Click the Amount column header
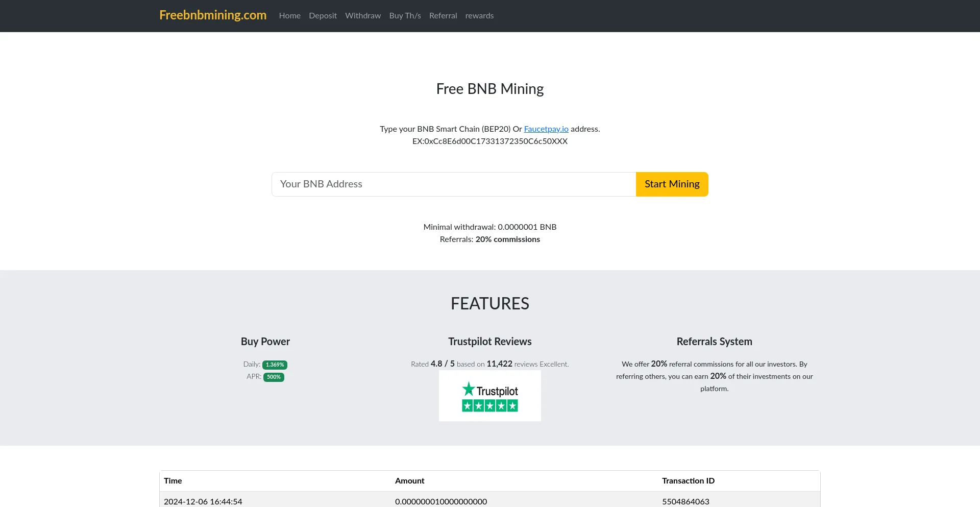The image size is (980, 507). (x=409, y=480)
